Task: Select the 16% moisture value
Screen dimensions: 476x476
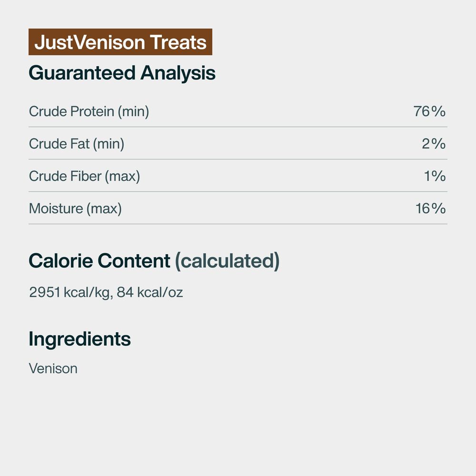Action: 430,208
